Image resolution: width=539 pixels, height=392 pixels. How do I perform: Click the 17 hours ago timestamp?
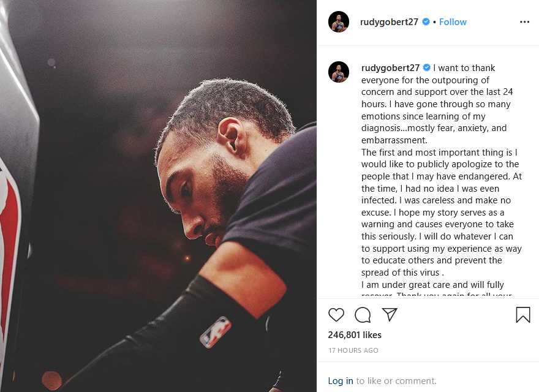click(353, 350)
